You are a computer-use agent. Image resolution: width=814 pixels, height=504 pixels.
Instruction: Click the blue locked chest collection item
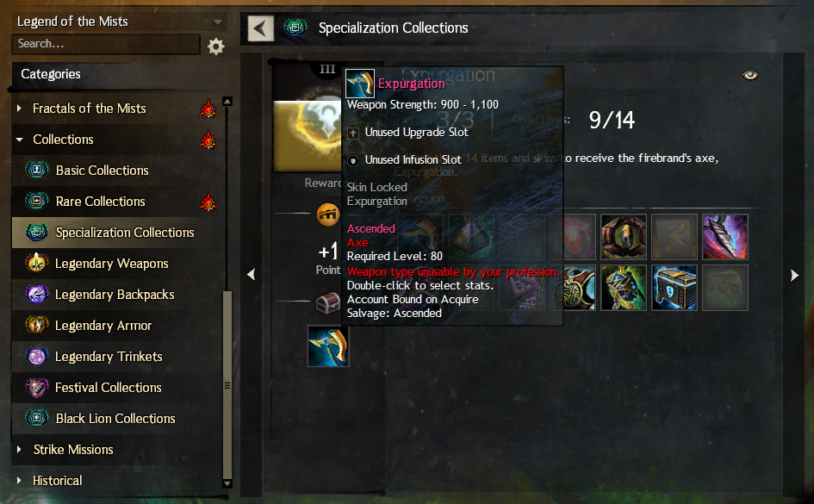tap(674, 288)
